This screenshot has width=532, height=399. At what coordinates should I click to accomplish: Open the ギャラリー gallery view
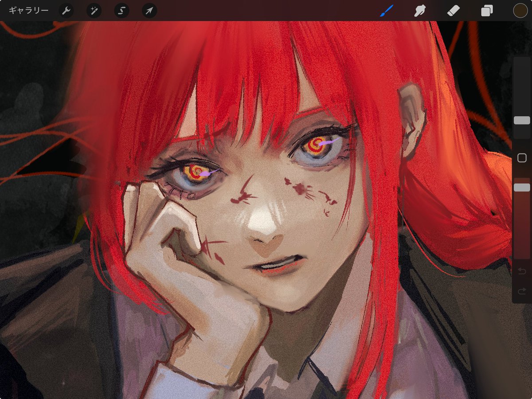tap(28, 11)
